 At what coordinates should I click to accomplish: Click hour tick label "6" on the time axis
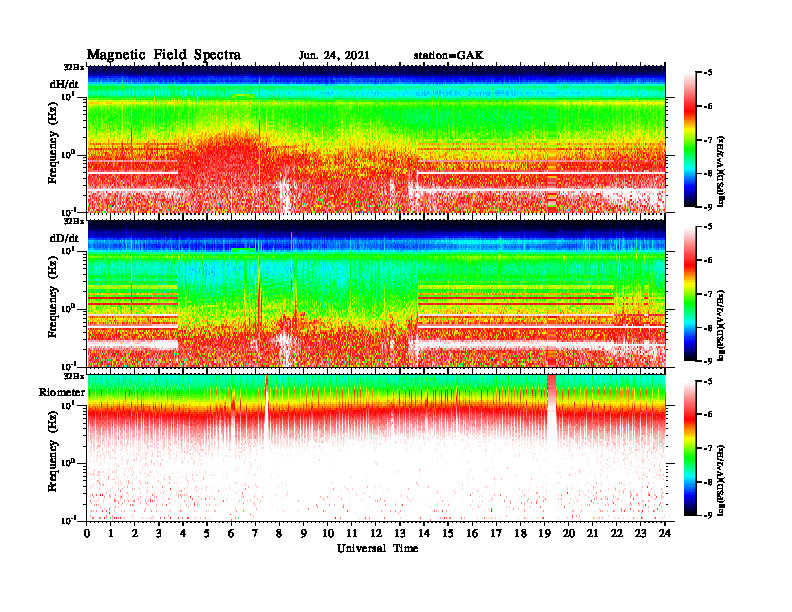tap(231, 533)
